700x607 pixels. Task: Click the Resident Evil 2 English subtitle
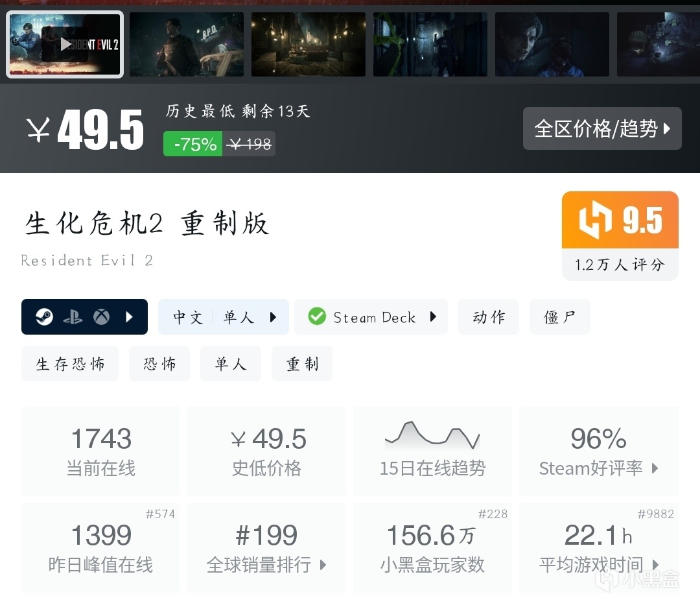pos(87,261)
